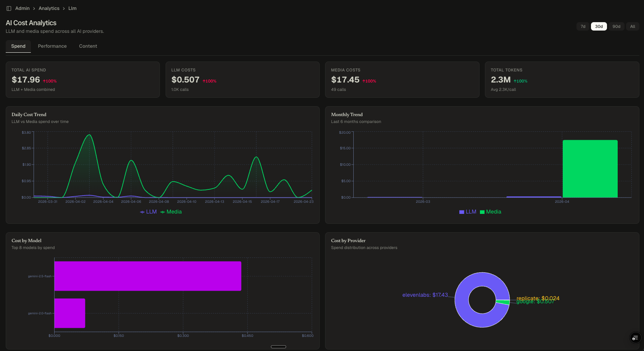Go to the Analytics breadcrumb

point(49,8)
